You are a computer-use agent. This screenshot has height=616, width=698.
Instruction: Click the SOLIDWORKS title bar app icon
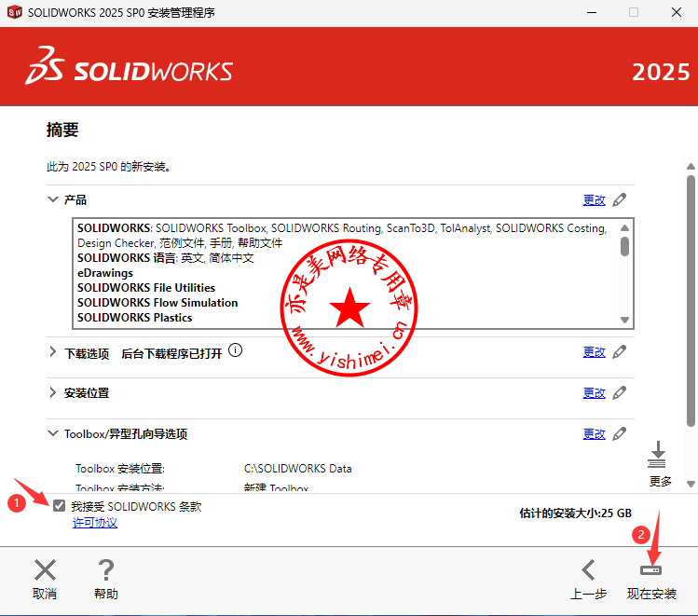click(x=15, y=12)
